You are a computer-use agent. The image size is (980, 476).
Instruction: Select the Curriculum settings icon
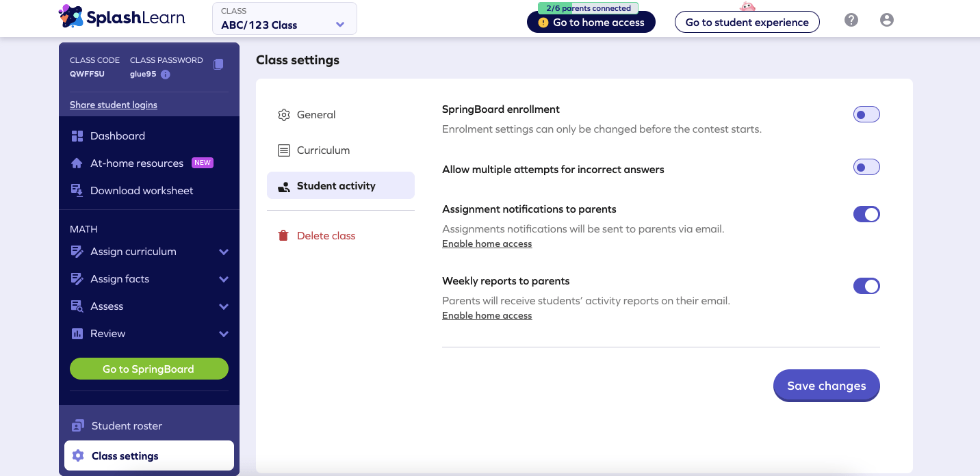(284, 150)
